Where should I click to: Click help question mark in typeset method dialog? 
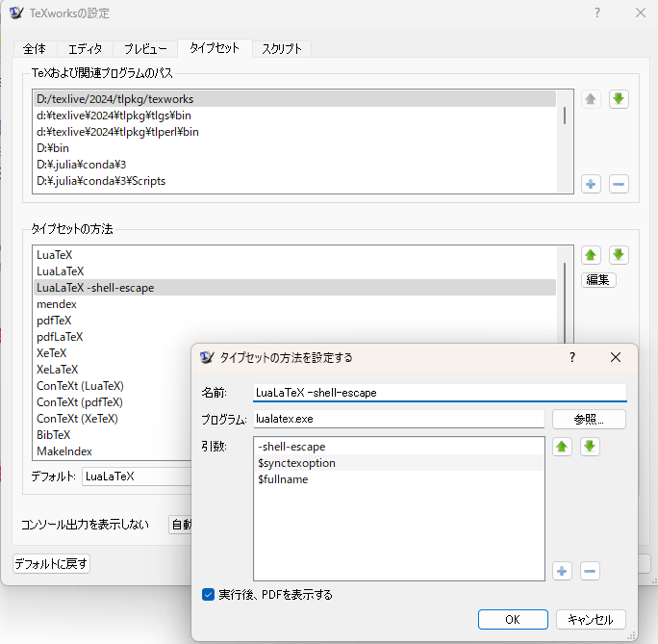click(572, 357)
